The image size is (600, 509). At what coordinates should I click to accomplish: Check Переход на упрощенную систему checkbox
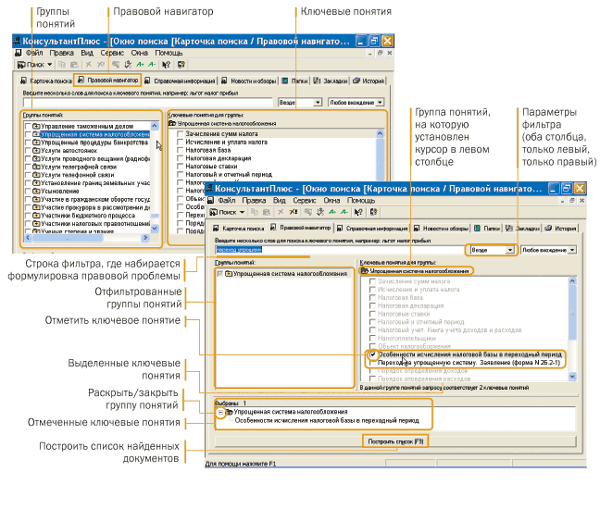click(372, 362)
